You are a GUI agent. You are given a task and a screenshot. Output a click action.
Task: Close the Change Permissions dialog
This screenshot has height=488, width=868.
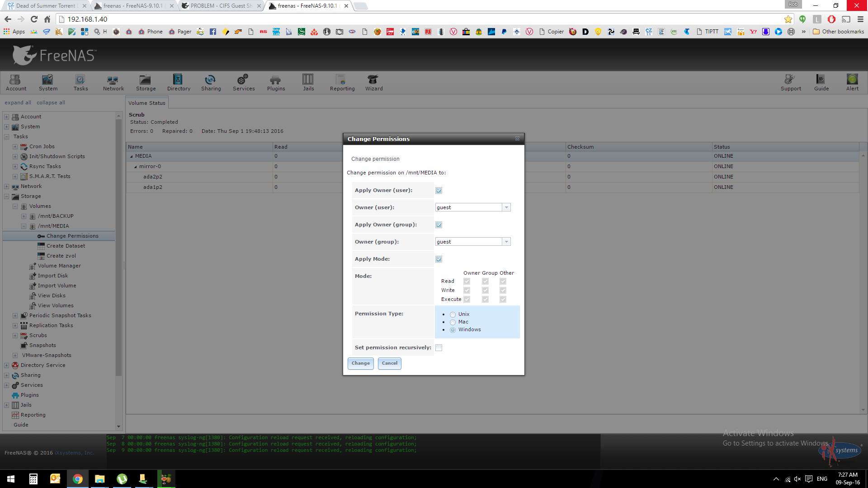click(517, 139)
